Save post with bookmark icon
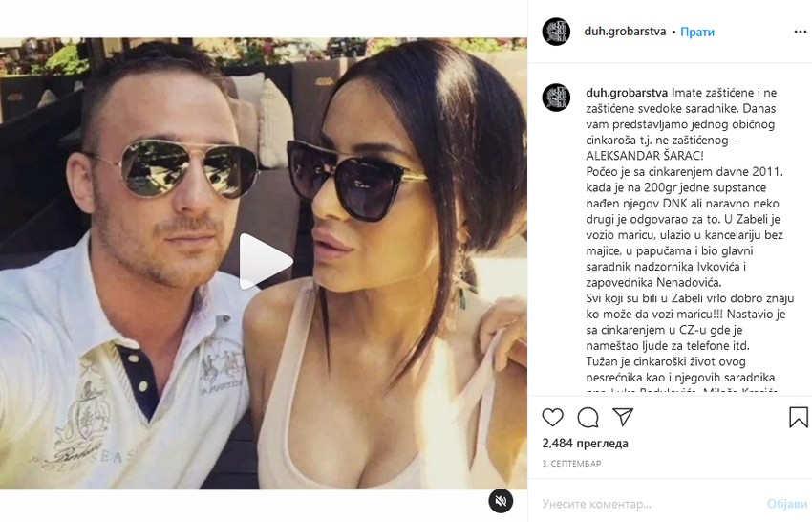The image size is (812, 522). (798, 417)
